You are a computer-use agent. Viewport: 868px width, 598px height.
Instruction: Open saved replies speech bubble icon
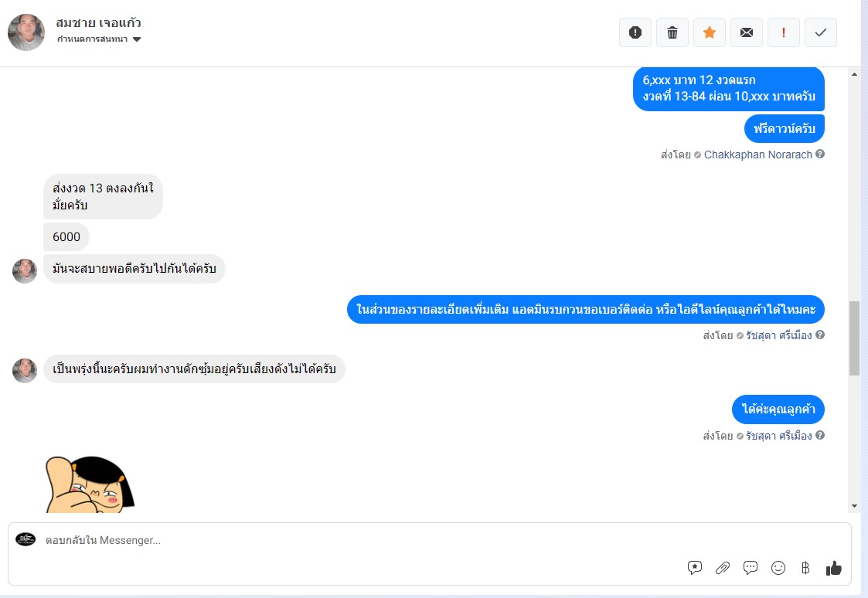750,568
